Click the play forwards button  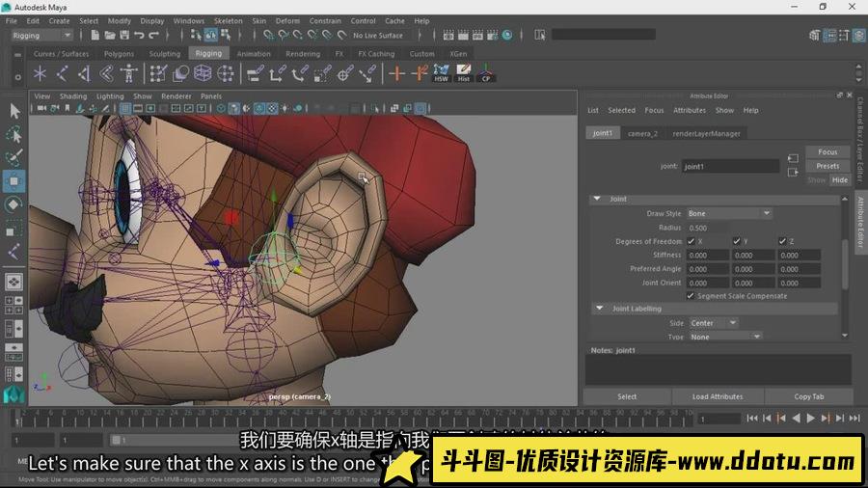810,419
